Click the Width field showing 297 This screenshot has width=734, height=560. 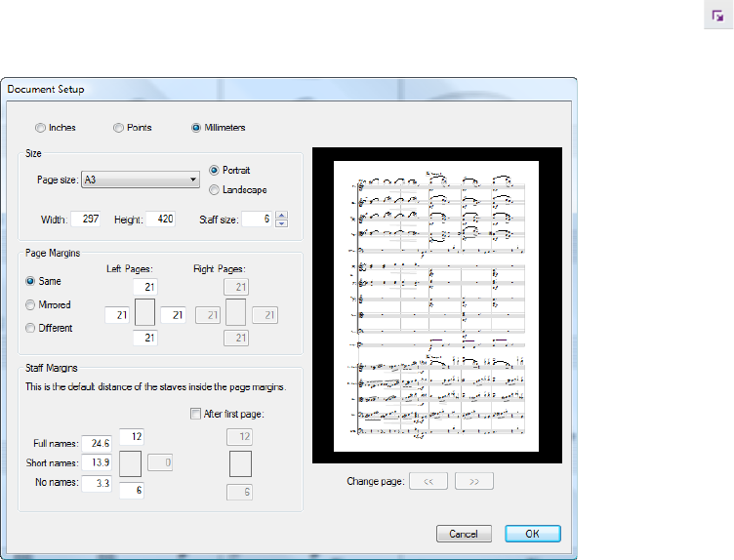click(86, 219)
